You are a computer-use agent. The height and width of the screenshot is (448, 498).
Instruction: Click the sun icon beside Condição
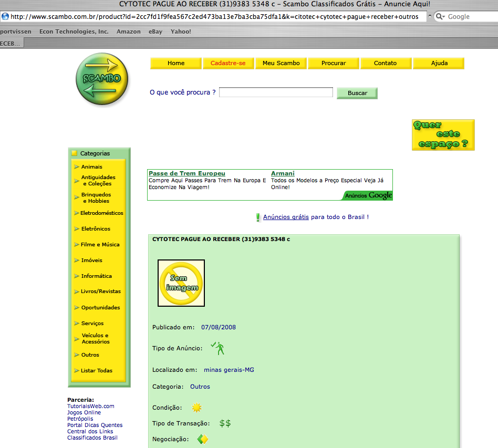tap(197, 408)
